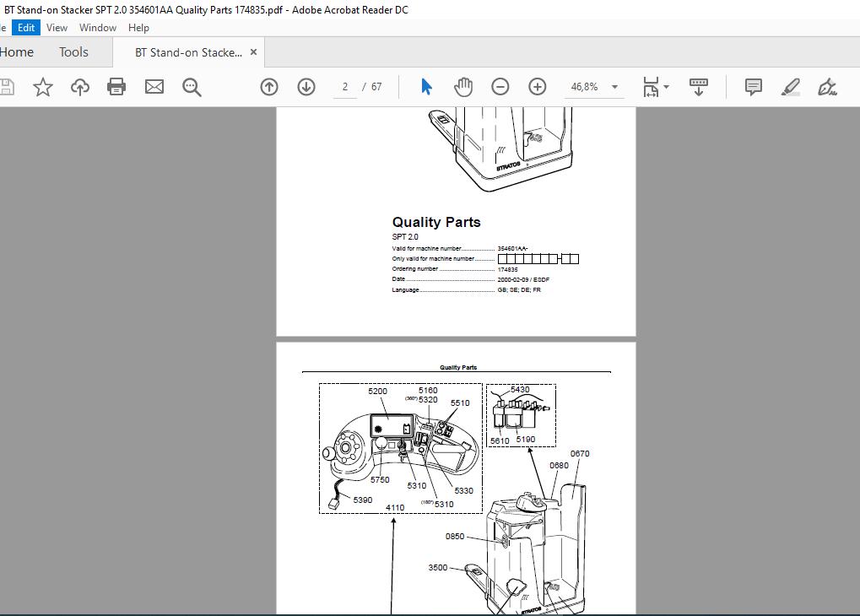Viewport: 860px width, 616px height.
Task: Zoom in with plus icon
Action: pyautogui.click(x=537, y=87)
